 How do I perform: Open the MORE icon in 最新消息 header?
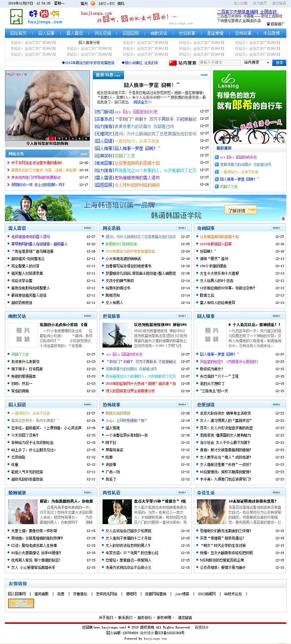coord(204,75)
